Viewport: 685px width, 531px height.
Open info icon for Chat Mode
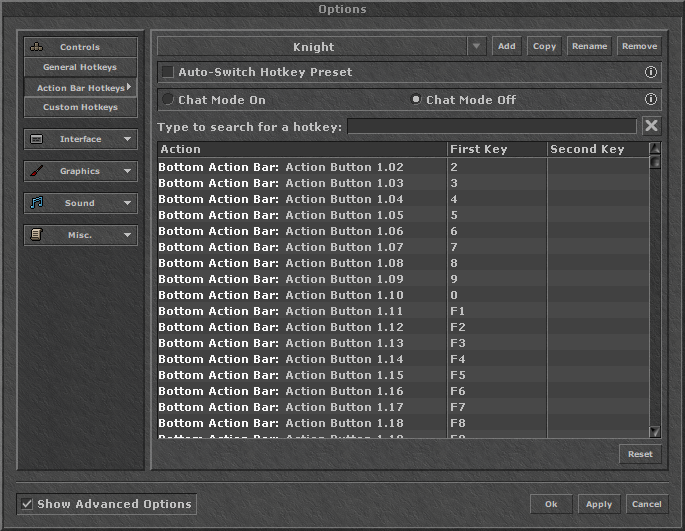point(650,100)
